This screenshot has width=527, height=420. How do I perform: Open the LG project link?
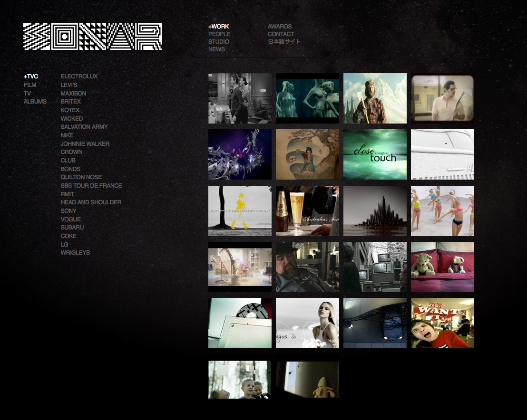[64, 244]
